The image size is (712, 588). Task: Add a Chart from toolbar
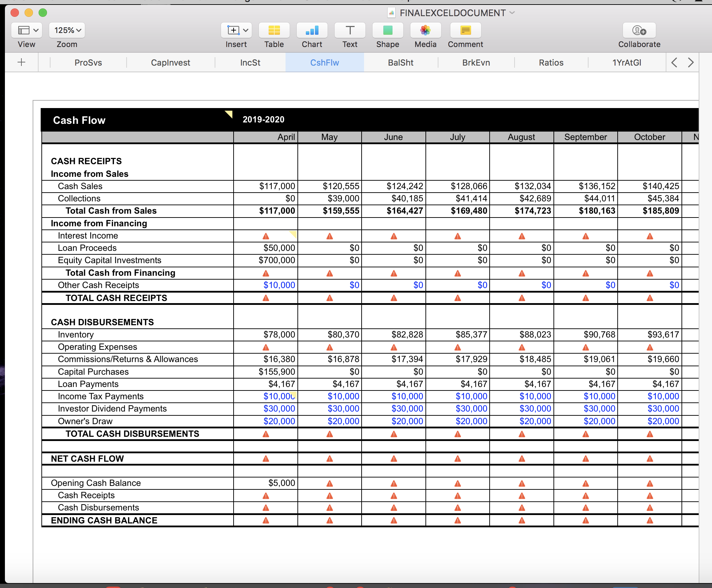312,30
